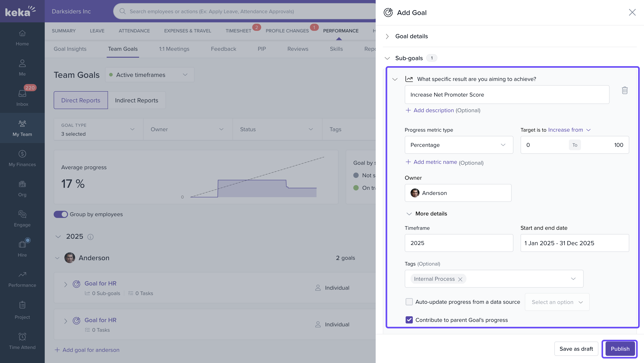The image size is (644, 363).
Task: Click the Publish button
Action: pyautogui.click(x=620, y=348)
